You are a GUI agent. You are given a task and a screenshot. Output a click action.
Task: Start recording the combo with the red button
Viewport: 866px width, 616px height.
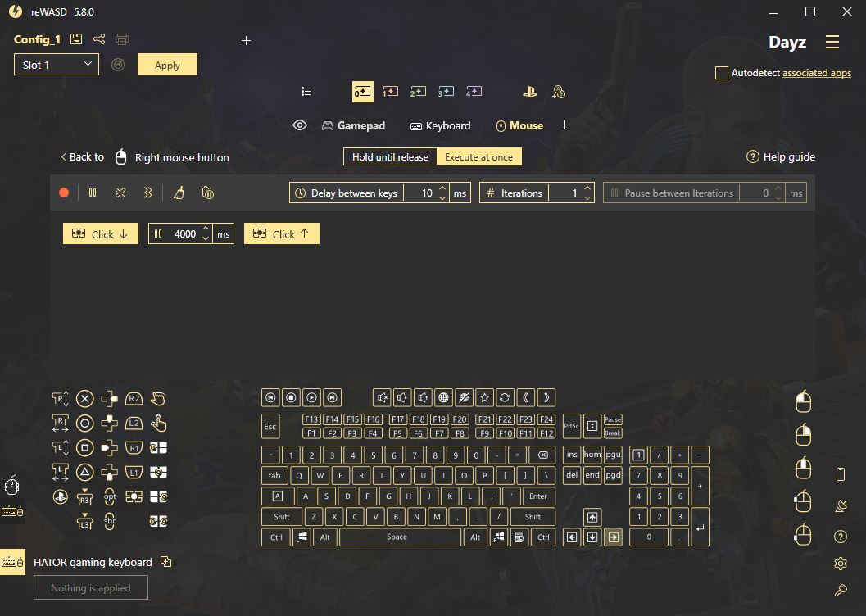(64, 192)
